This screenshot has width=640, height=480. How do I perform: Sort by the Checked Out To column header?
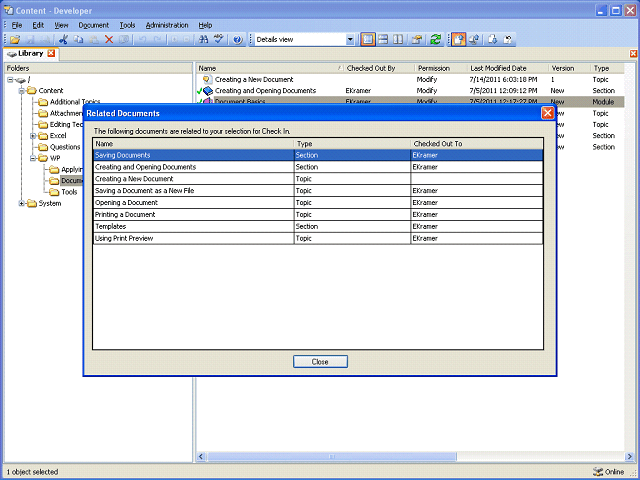(x=437, y=144)
